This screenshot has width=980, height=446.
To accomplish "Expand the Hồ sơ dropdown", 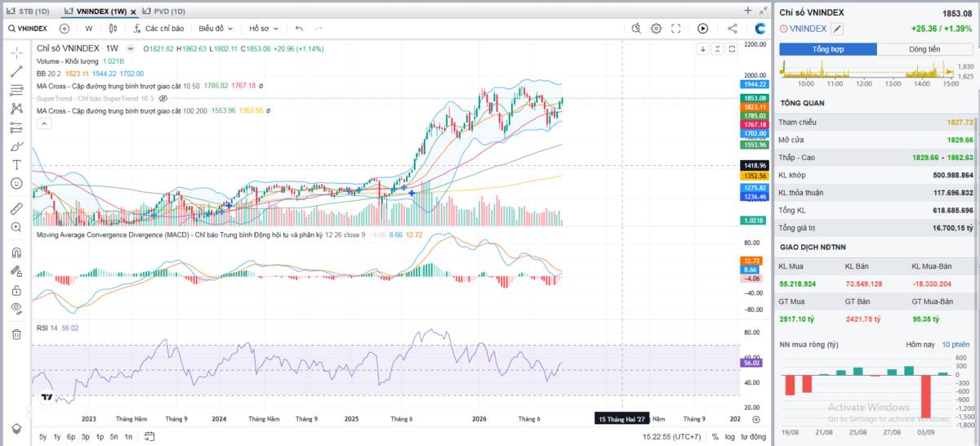I will 264,28.
